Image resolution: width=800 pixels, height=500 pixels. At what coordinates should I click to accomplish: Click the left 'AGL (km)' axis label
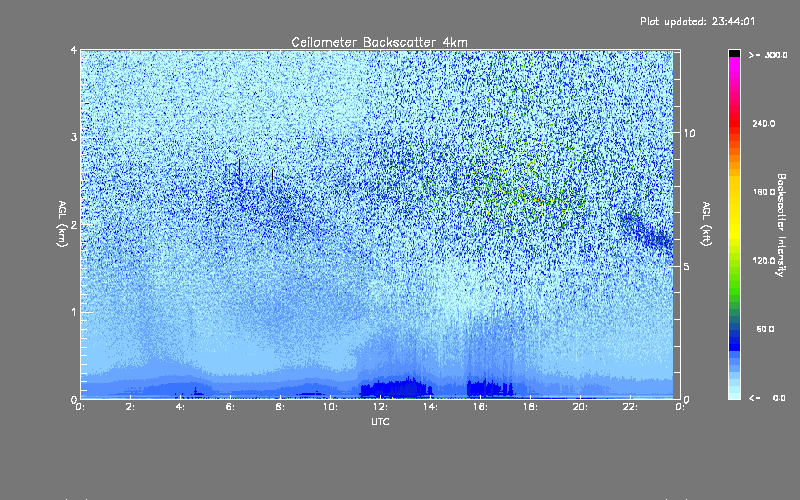tap(62, 224)
